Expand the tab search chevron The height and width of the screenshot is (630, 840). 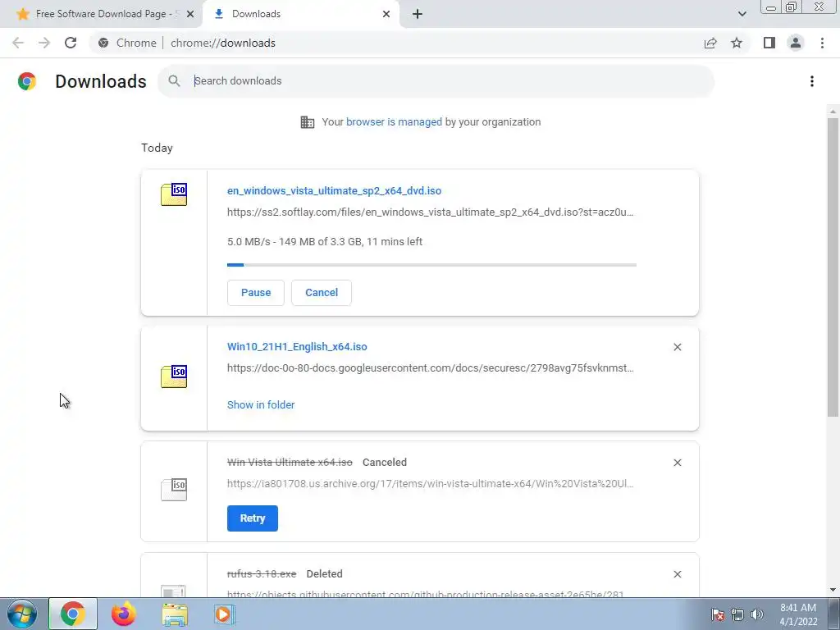point(742,14)
